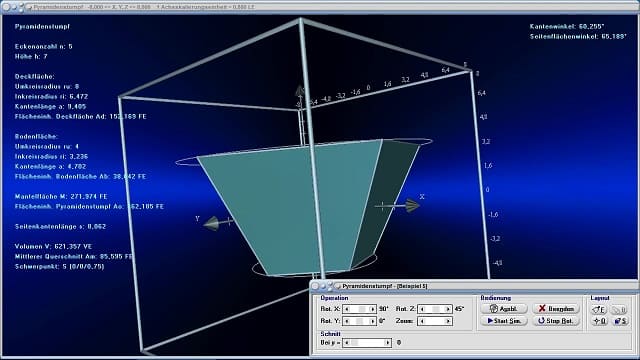Click left arrow of Rot. Z slider
The height and width of the screenshot is (360, 640).
(x=422, y=309)
